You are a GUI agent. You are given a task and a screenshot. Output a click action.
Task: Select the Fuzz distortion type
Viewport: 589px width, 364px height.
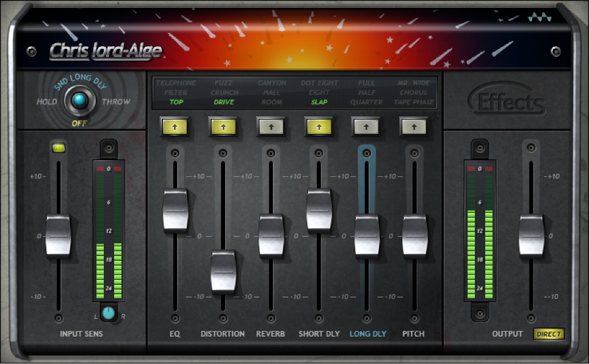223,83
